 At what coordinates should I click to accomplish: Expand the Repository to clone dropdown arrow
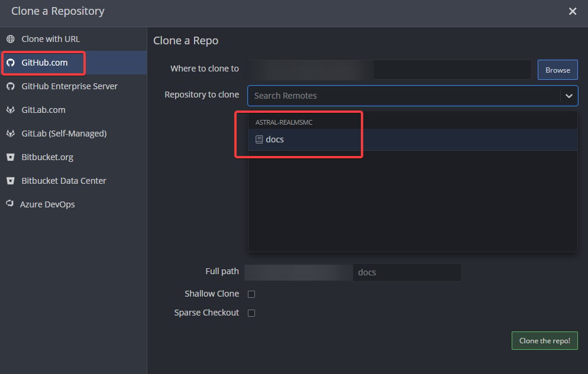569,96
